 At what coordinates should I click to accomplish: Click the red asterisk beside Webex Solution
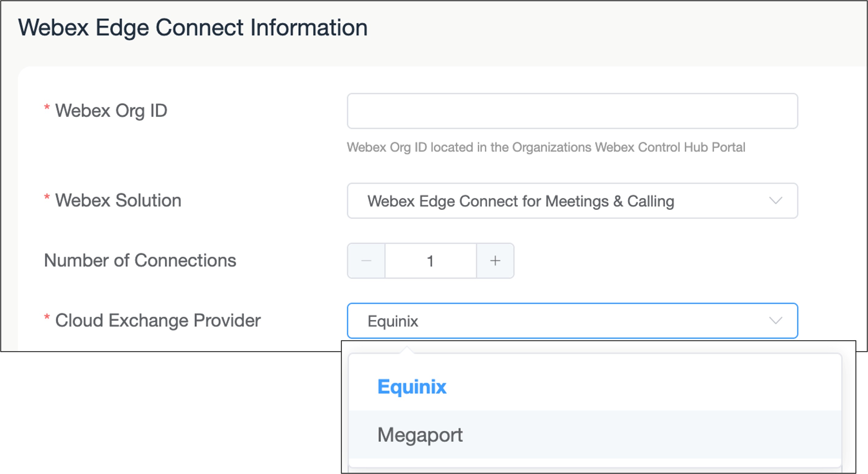47,197
